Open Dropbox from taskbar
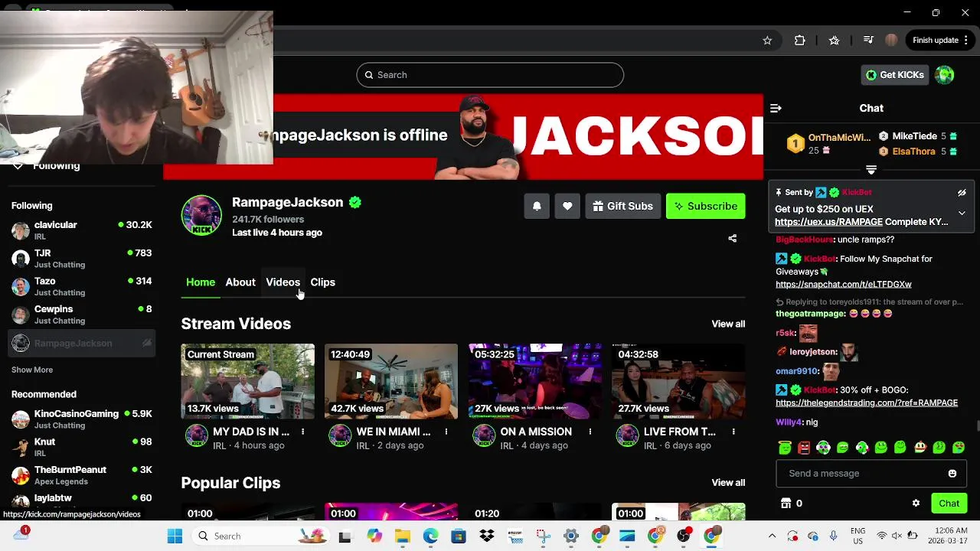The image size is (980, 551). [487, 536]
